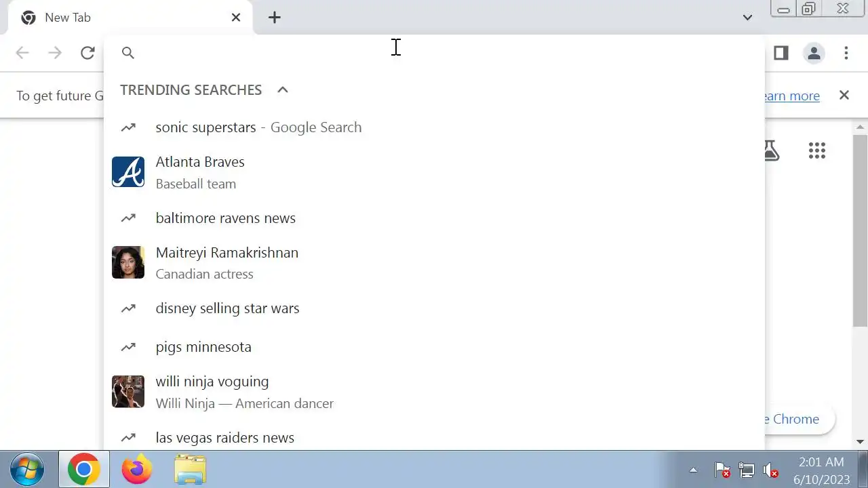Image resolution: width=868 pixels, height=488 pixels.
Task: Open a new tab with plus icon
Action: coord(274,18)
